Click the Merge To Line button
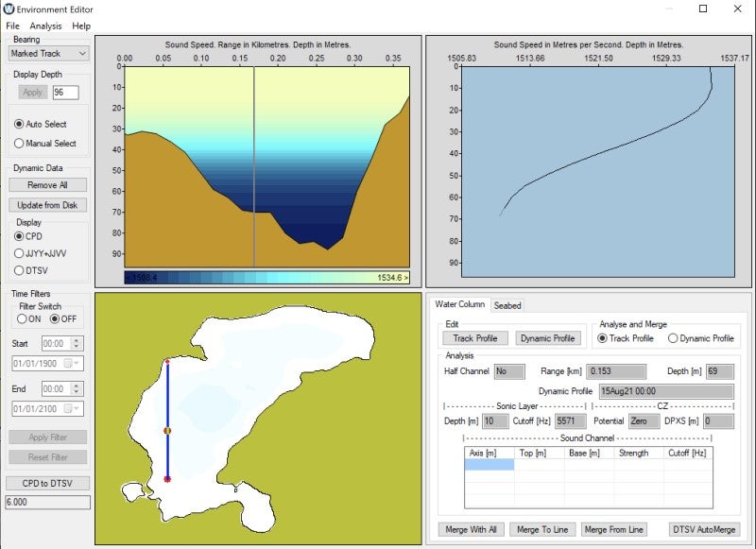This screenshot has height=549, width=756. [542, 529]
